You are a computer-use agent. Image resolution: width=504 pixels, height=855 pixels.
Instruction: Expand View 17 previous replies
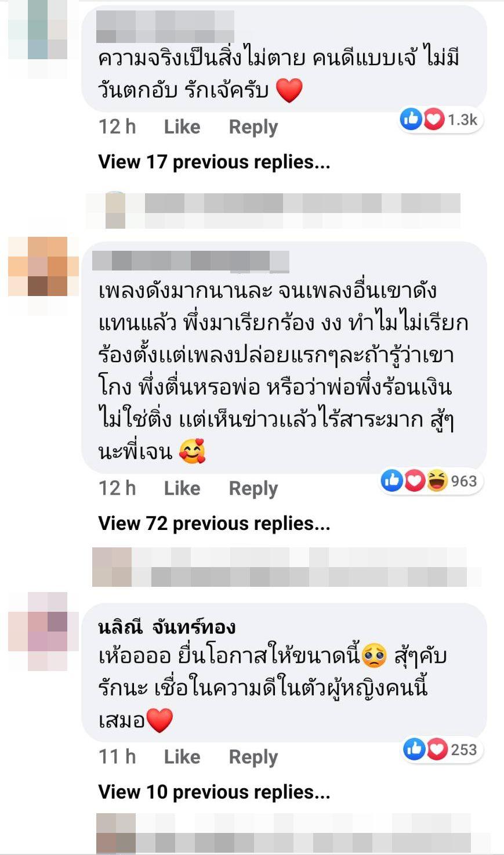(x=214, y=162)
